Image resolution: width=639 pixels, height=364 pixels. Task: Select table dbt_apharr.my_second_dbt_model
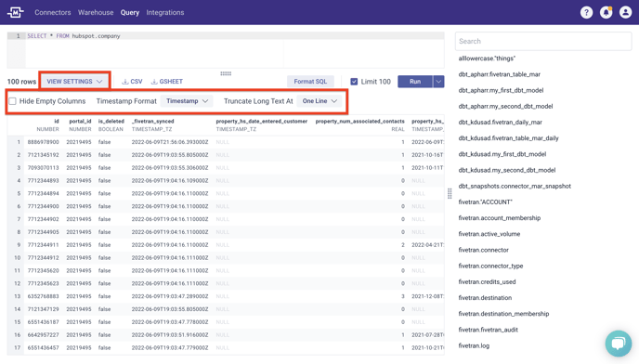pos(505,106)
